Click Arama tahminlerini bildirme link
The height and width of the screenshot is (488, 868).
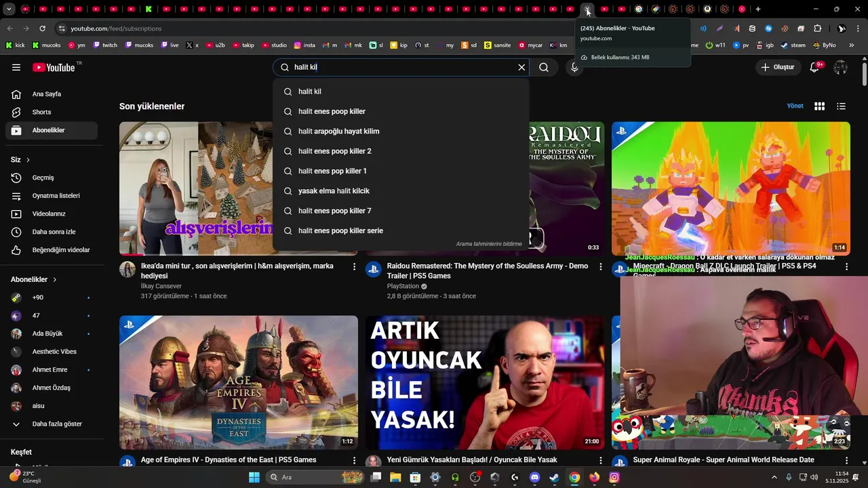(489, 244)
